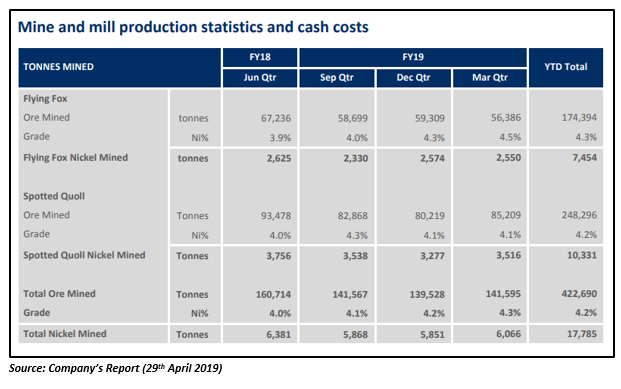Click the 'Mine and mill production statistics' title

[193, 27]
